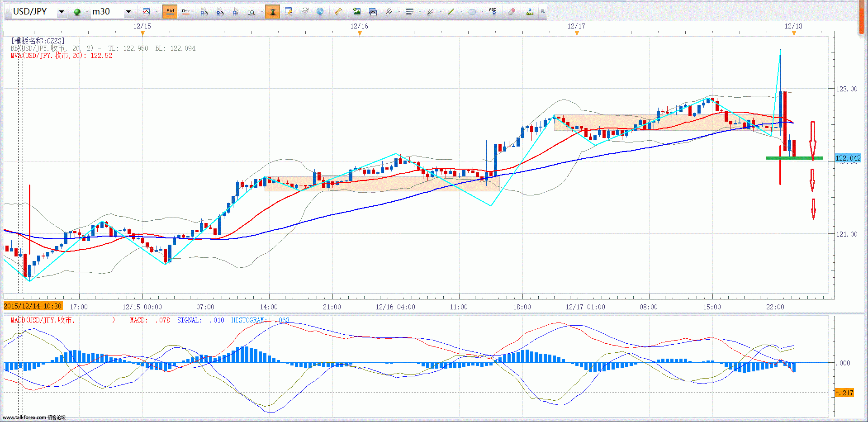Open toolbar overflow options at toolbar end
Image resolution: width=868 pixels, height=422 pixels.
point(542,12)
